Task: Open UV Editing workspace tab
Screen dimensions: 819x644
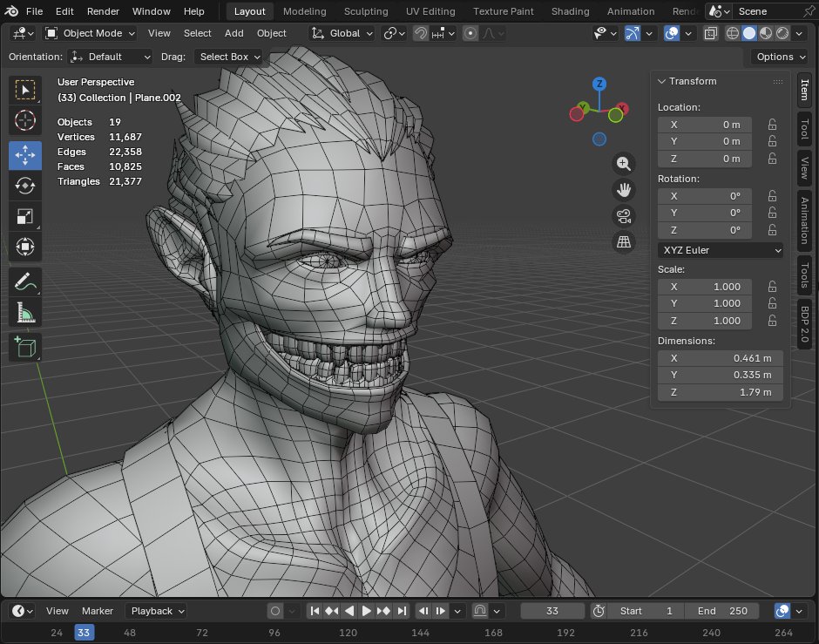Action: [x=430, y=11]
